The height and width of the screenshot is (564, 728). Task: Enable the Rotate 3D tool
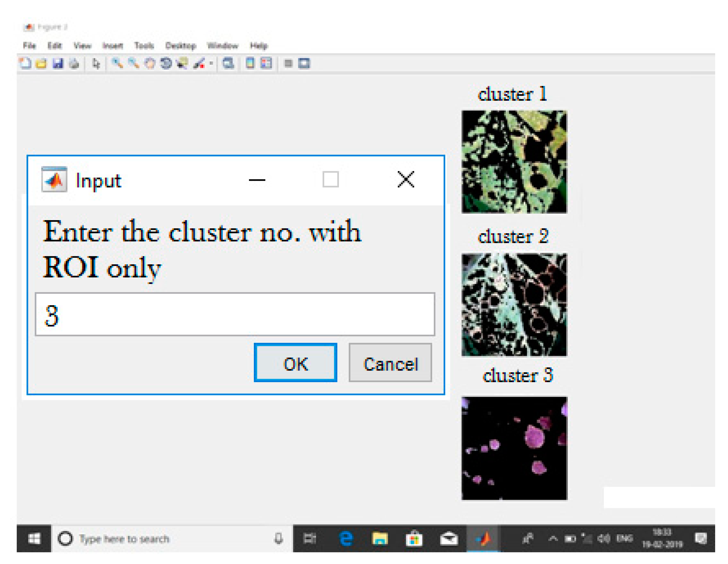pyautogui.click(x=166, y=63)
